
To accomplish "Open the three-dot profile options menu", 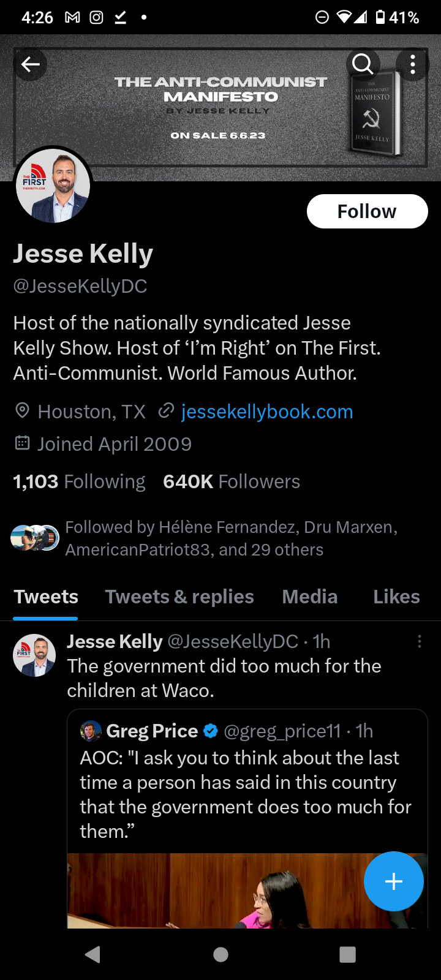I will (413, 64).
